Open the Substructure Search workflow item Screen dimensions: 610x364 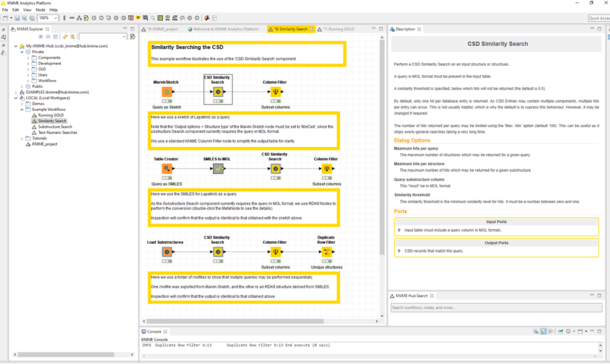tap(55, 127)
